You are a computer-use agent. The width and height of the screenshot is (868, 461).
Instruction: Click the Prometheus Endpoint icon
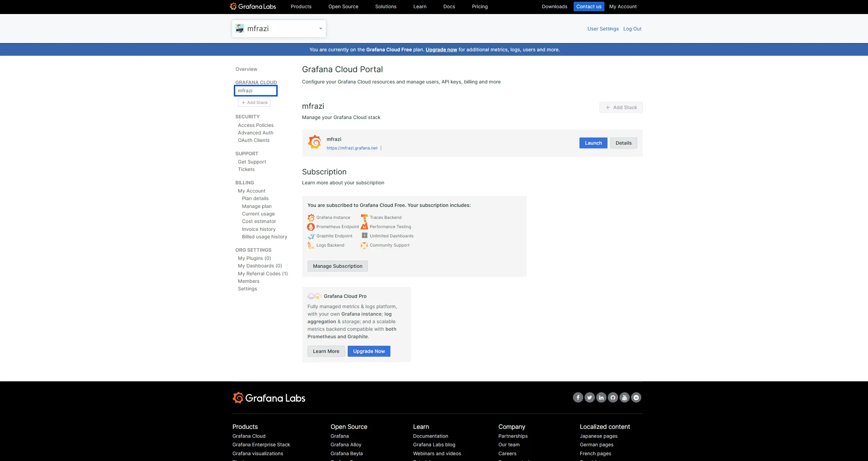click(311, 227)
